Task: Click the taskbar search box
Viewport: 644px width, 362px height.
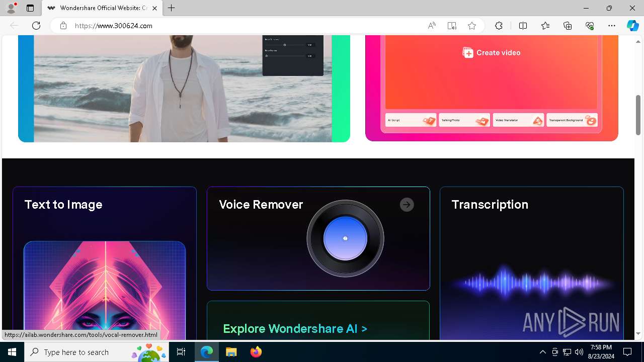Action: click(97, 352)
